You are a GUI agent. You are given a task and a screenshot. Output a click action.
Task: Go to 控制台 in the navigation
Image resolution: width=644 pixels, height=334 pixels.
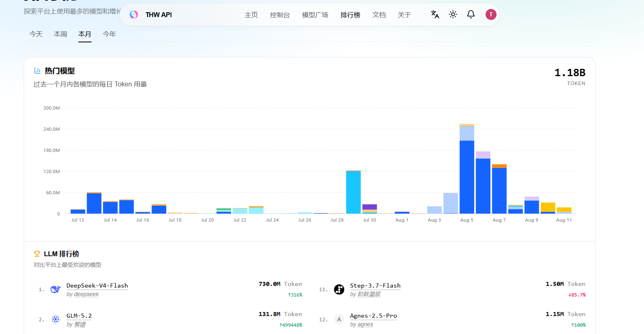[x=280, y=15]
